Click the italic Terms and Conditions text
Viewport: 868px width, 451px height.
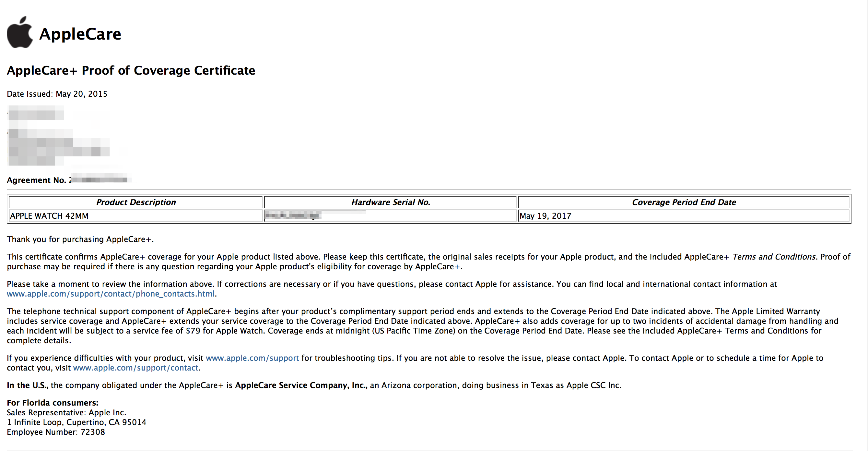tap(774, 257)
